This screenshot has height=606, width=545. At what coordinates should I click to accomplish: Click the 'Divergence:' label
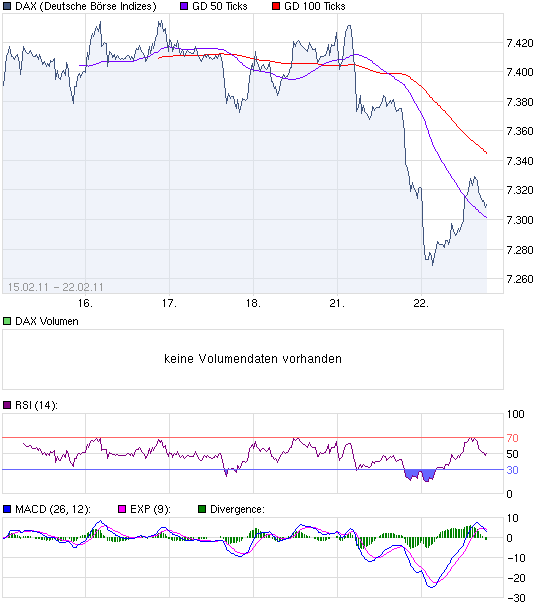[x=237, y=509]
